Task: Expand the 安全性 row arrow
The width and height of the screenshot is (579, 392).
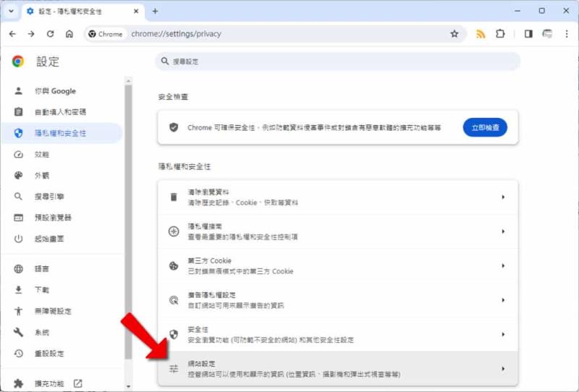Action: point(503,334)
